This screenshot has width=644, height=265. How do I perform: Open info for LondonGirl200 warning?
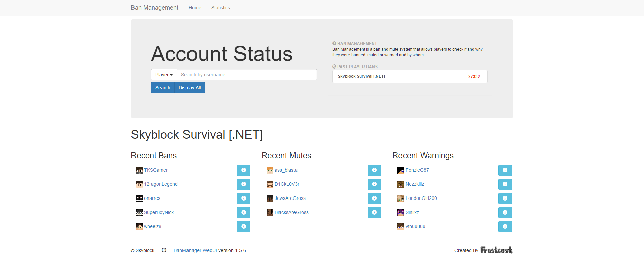(505, 198)
